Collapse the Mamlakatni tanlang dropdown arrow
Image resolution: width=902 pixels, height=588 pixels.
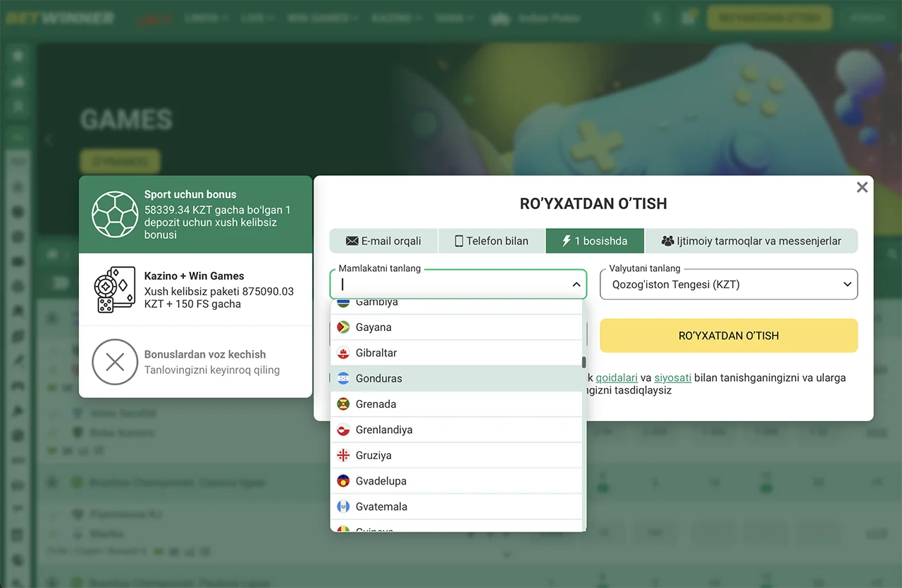576,284
